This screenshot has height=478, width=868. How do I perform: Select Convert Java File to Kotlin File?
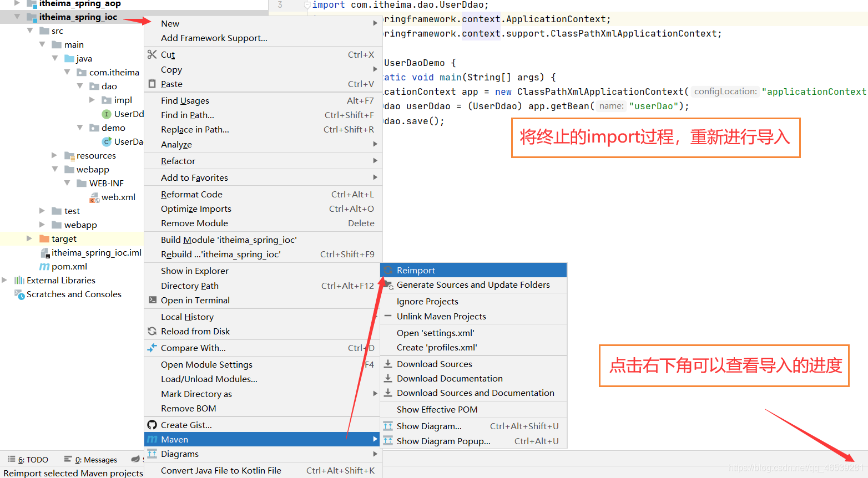pyautogui.click(x=262, y=470)
